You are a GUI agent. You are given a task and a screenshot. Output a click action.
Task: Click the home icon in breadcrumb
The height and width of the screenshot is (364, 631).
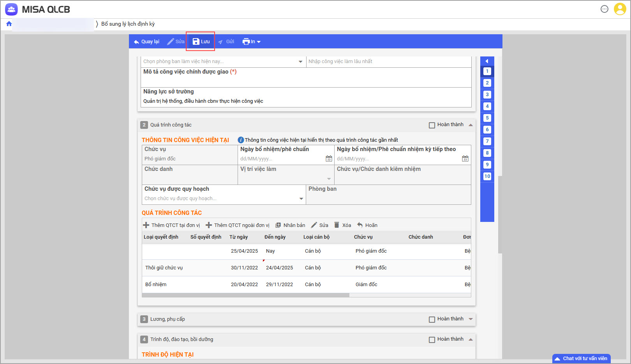tap(9, 24)
